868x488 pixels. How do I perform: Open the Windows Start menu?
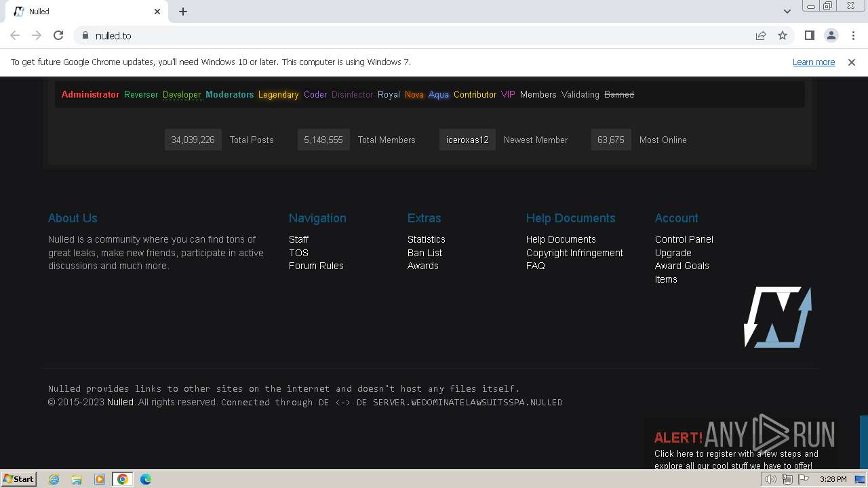pyautogui.click(x=19, y=479)
